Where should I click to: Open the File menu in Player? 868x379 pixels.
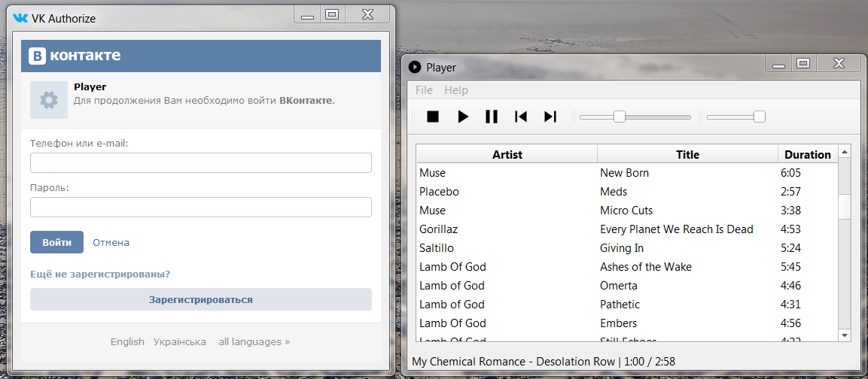point(424,90)
